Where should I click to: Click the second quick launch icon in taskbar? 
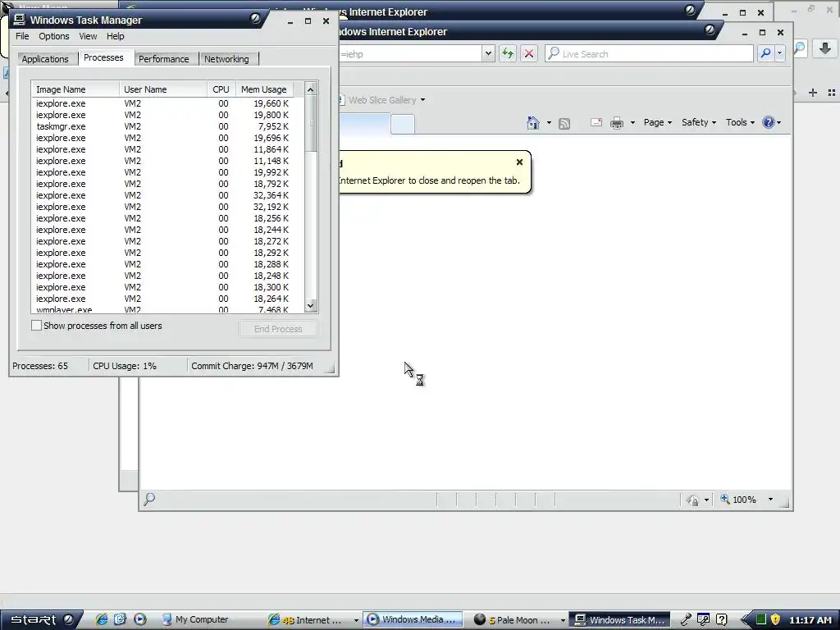pos(120,619)
